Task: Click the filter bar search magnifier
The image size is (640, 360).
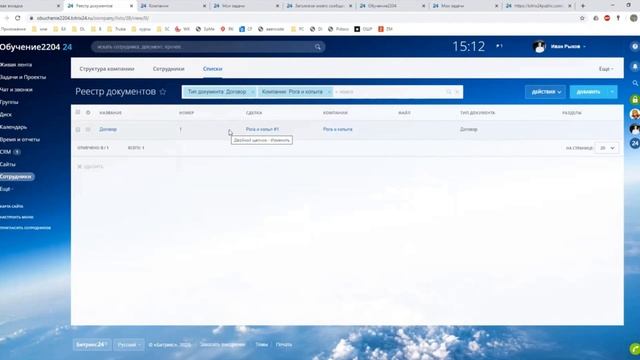Action: pyautogui.click(x=449, y=92)
